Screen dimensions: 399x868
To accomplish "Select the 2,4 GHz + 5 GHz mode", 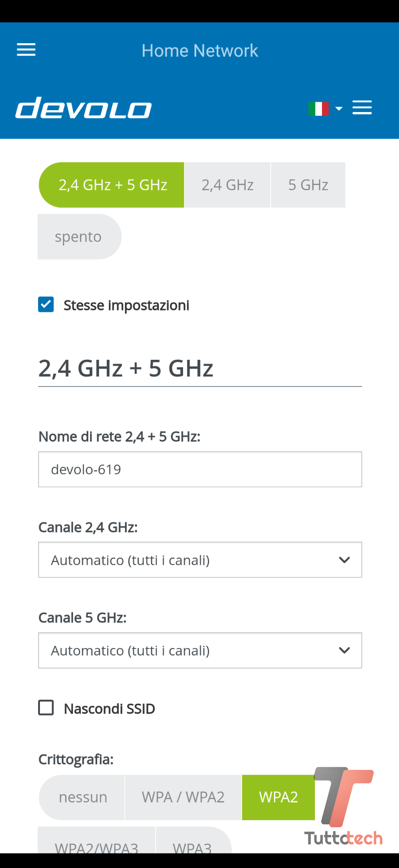I will [x=112, y=185].
